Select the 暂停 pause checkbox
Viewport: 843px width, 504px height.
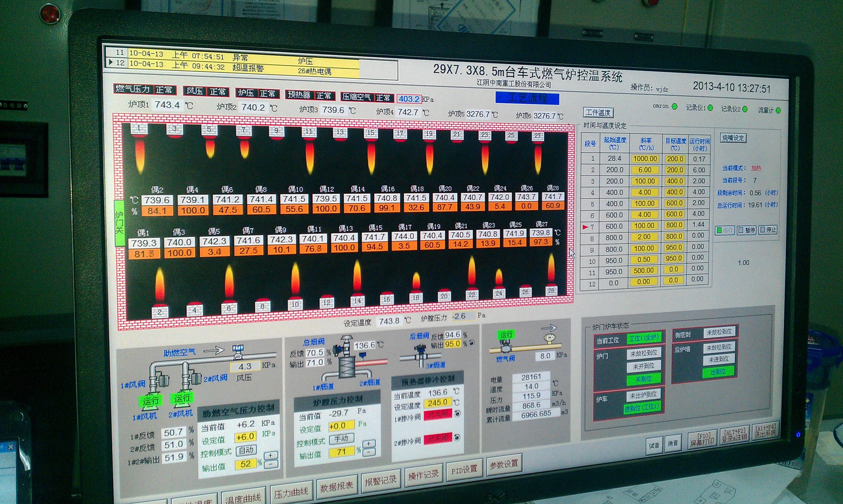click(x=741, y=230)
